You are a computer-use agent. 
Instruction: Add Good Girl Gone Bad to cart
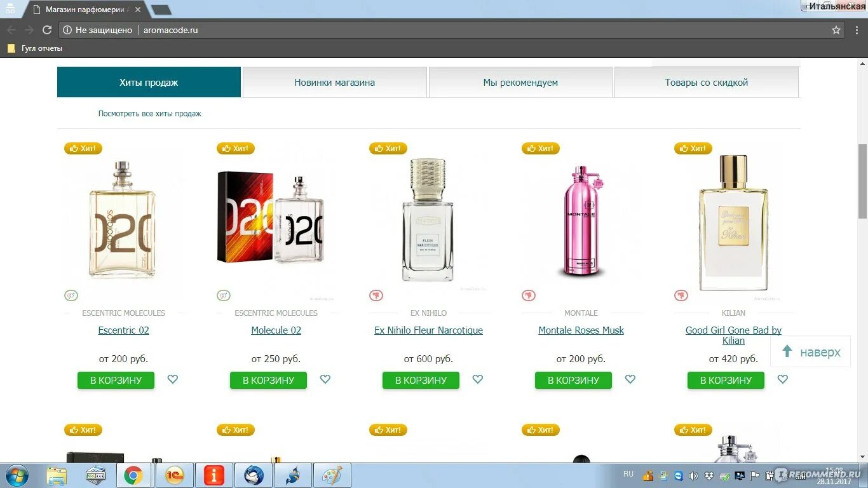click(x=726, y=380)
